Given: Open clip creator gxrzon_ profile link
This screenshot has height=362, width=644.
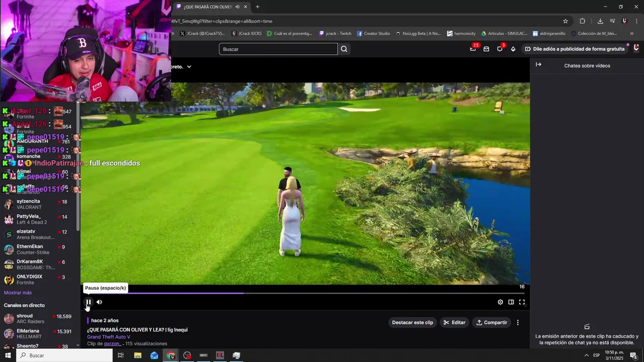Looking at the screenshot, I should pyautogui.click(x=113, y=344).
